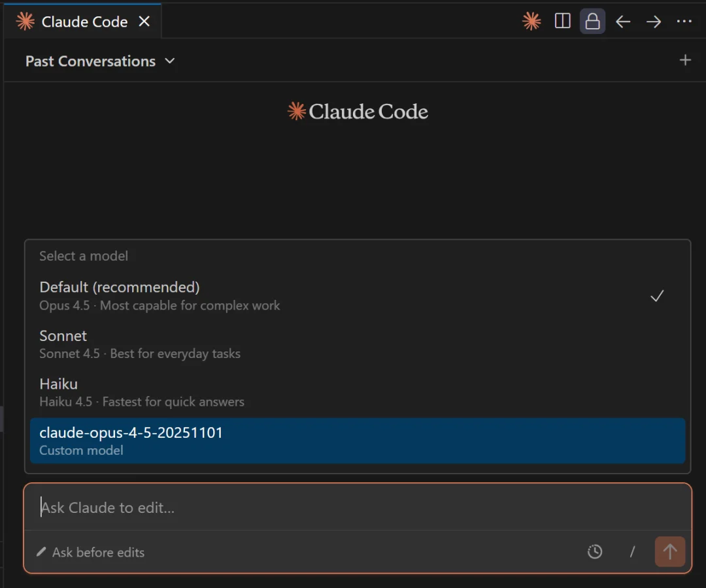Open the More Actions ellipsis menu
The width and height of the screenshot is (706, 588).
tap(684, 22)
